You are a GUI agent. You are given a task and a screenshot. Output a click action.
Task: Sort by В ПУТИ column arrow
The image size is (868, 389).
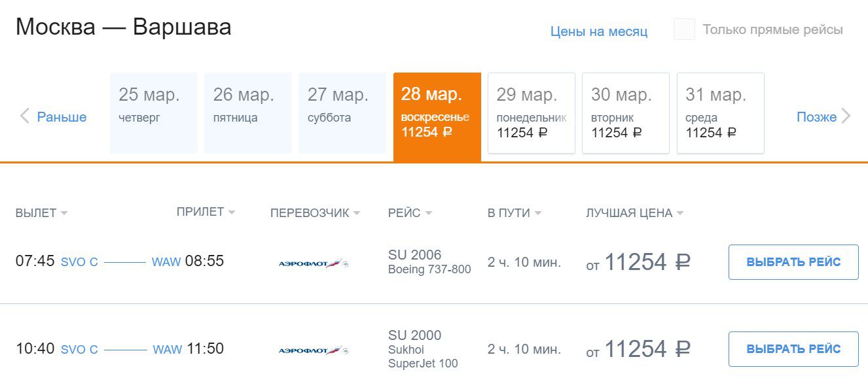click(537, 214)
